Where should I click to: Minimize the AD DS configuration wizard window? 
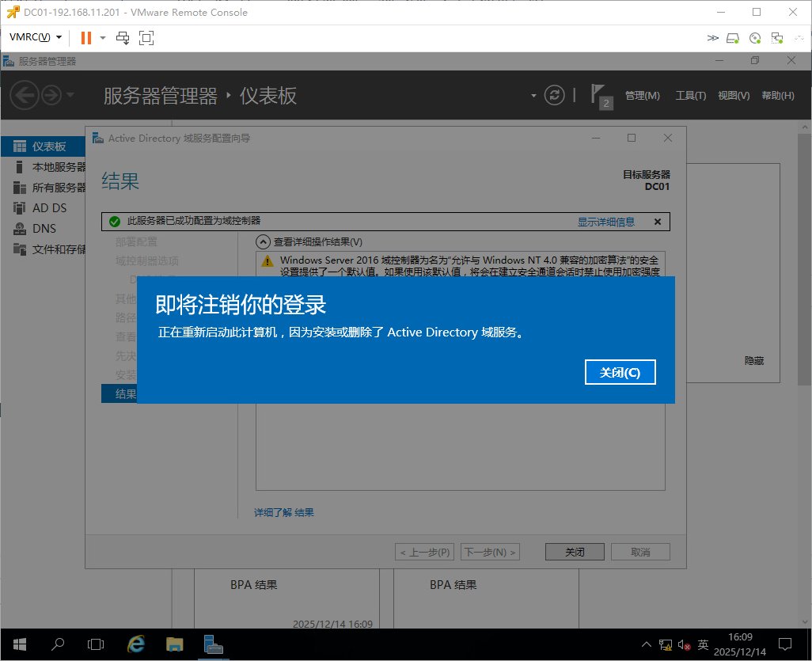(596, 138)
